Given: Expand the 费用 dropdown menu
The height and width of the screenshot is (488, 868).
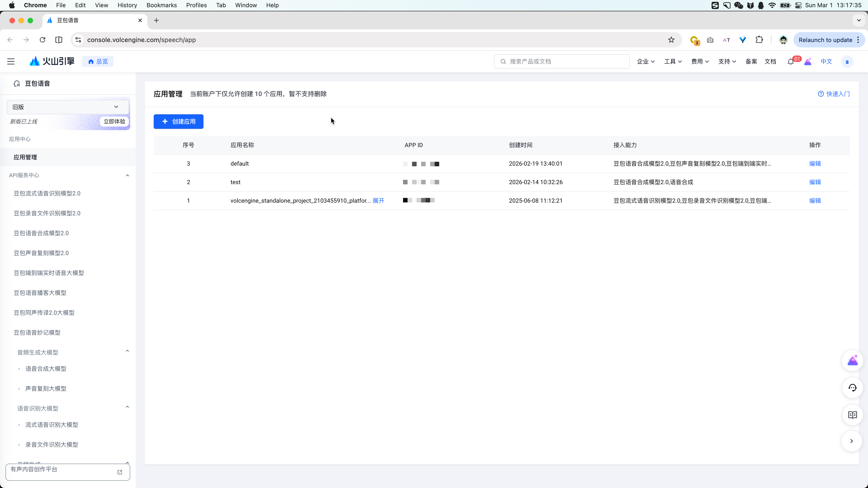Looking at the screenshot, I should [700, 61].
